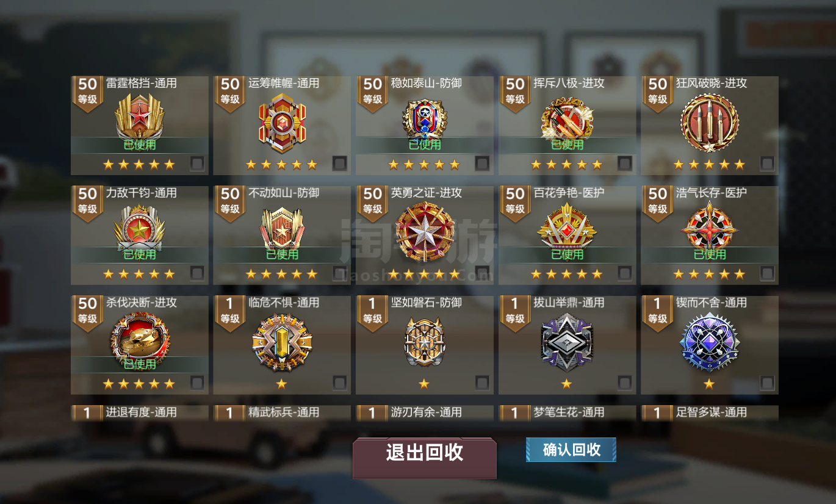Click the 确认回收 confirm button
Viewport: 836px width, 504px height.
click(571, 450)
